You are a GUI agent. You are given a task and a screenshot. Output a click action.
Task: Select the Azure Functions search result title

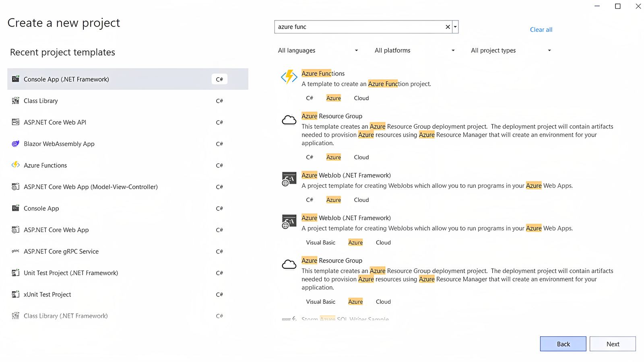(323, 74)
